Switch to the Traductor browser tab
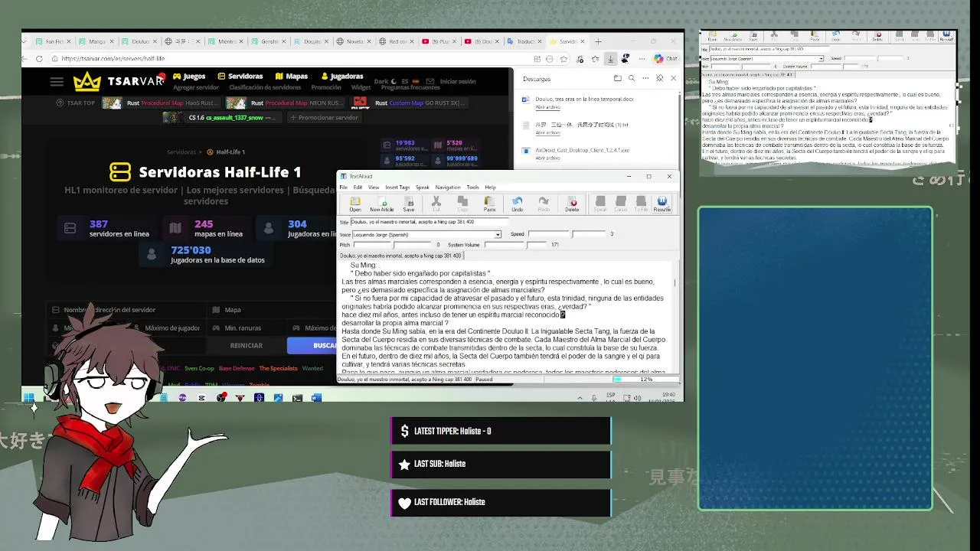Screen dimensions: 980x551 pyautogui.click(x=522, y=41)
